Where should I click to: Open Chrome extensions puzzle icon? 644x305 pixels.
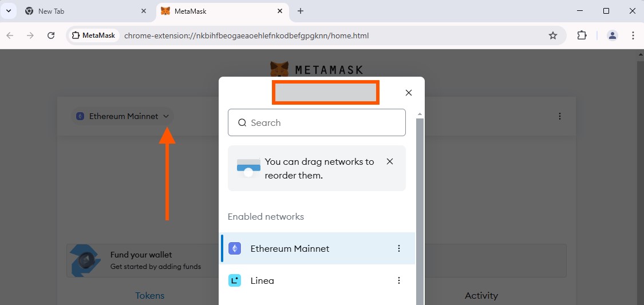(582, 35)
